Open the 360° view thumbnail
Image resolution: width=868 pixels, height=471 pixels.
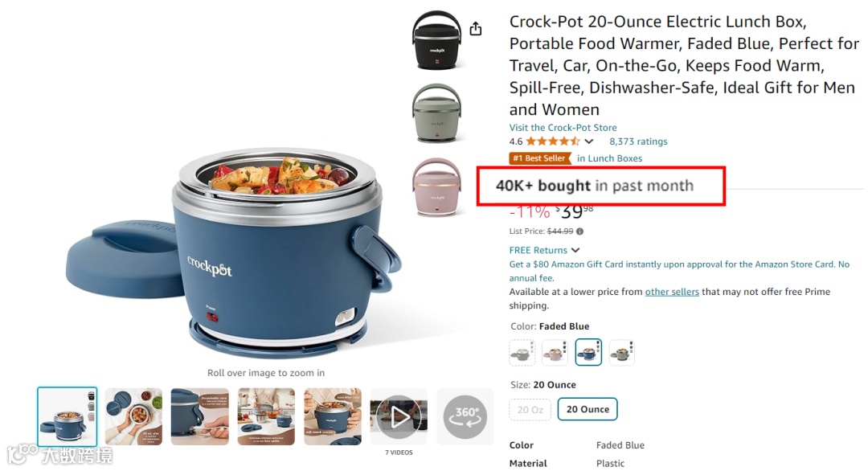[x=465, y=417]
